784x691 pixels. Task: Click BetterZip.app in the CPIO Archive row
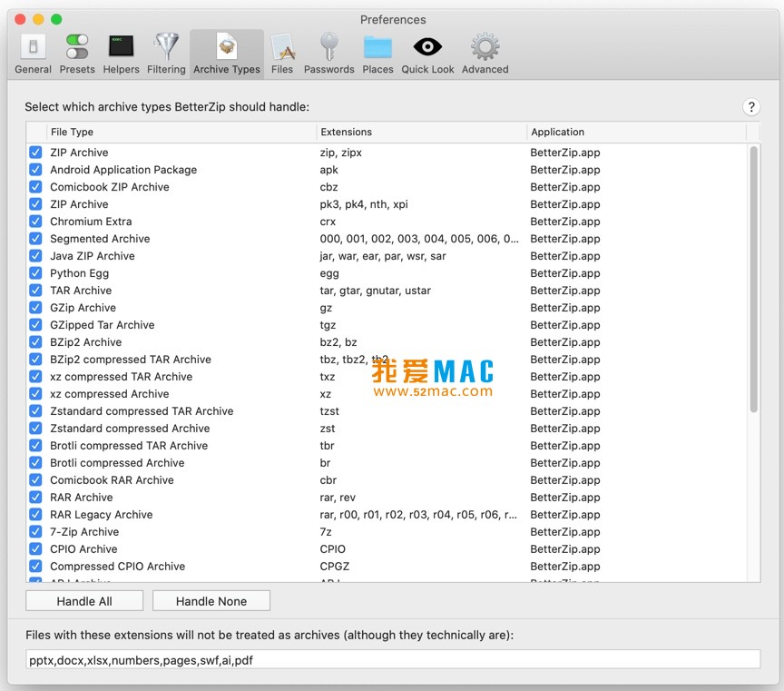click(x=565, y=549)
